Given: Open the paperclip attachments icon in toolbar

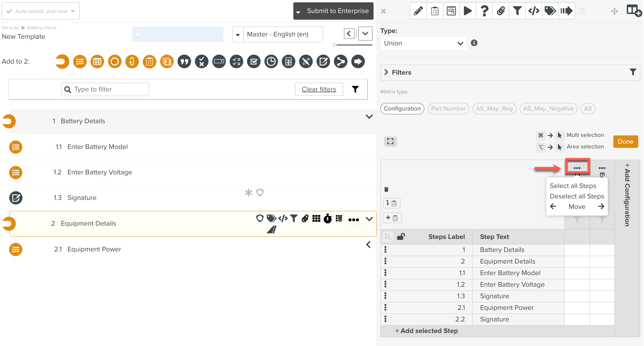Looking at the screenshot, I should click(x=501, y=11).
